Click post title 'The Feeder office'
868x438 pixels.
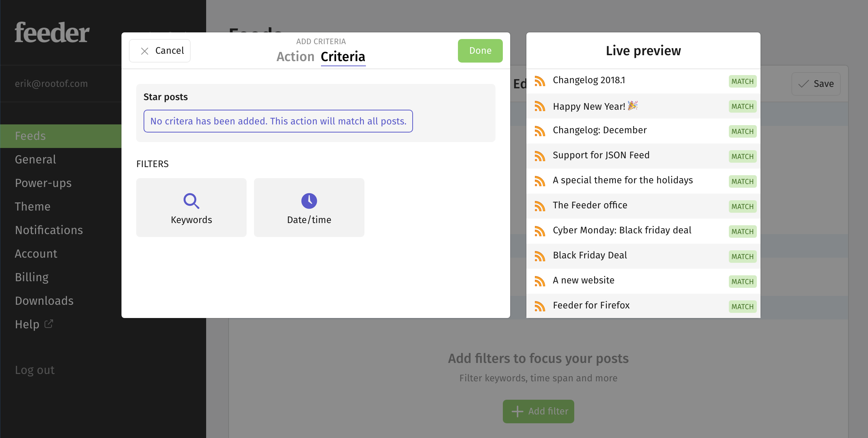tap(590, 205)
